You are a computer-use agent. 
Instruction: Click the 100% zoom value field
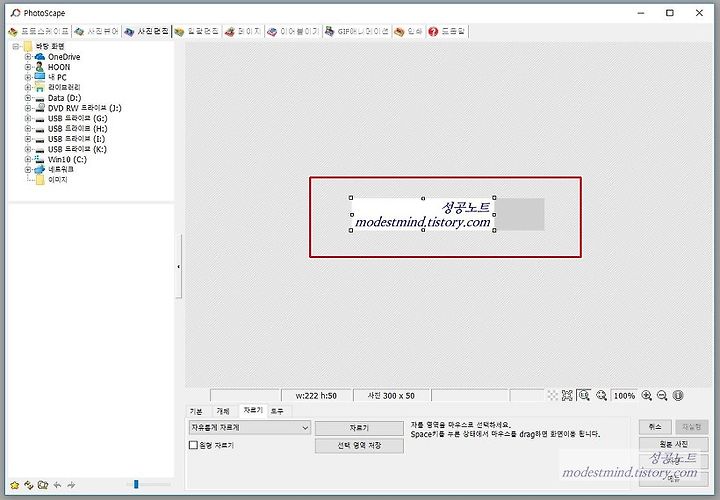click(624, 396)
